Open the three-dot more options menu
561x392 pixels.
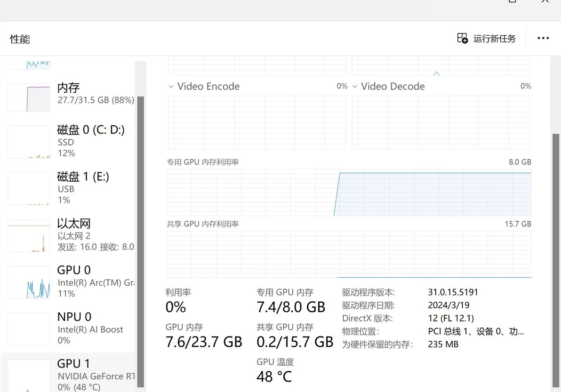pyautogui.click(x=543, y=39)
